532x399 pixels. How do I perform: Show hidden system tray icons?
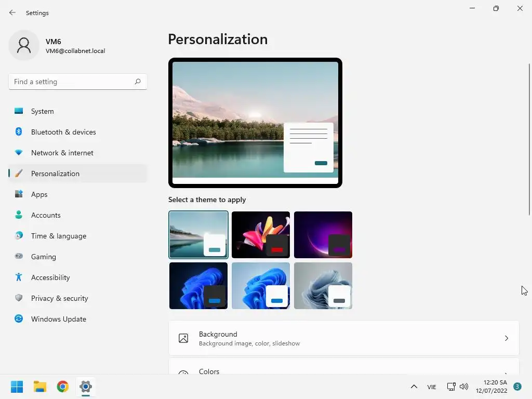[x=414, y=387]
